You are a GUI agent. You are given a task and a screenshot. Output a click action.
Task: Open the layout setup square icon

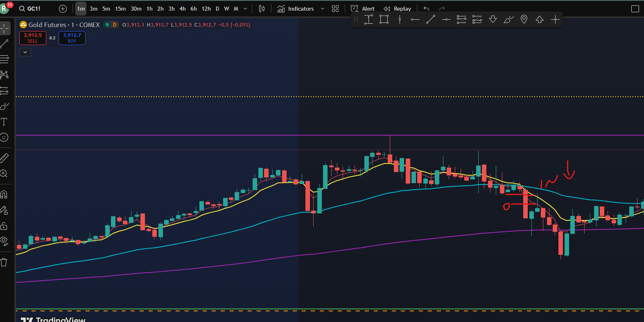tap(635, 9)
